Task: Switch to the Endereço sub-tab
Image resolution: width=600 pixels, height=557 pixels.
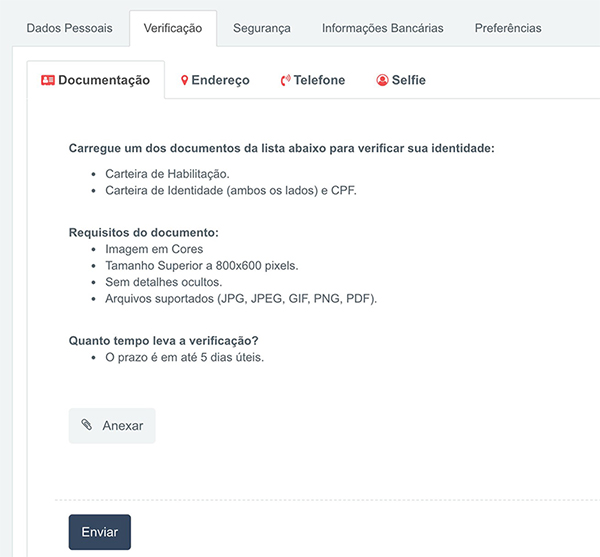Action: click(x=215, y=80)
